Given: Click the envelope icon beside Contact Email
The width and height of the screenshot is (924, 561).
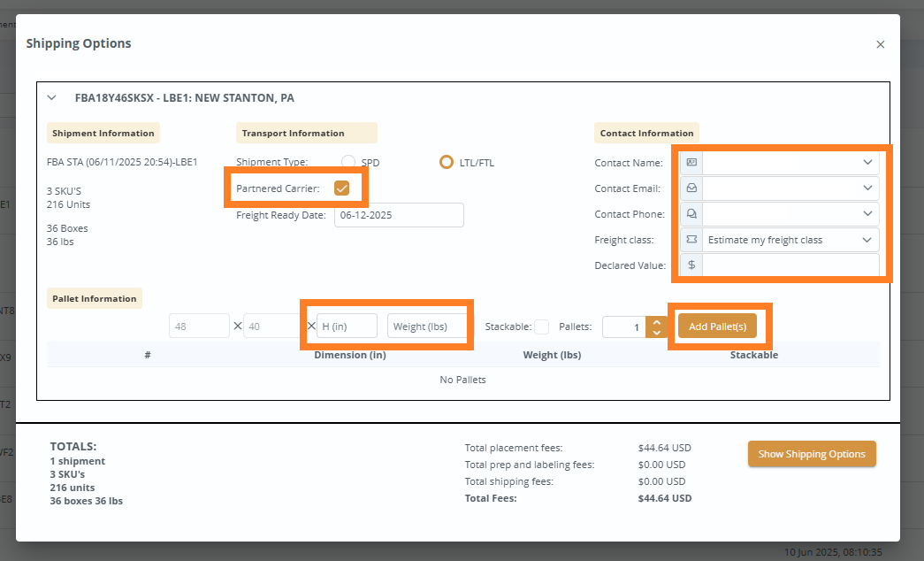Looking at the screenshot, I should 691,188.
